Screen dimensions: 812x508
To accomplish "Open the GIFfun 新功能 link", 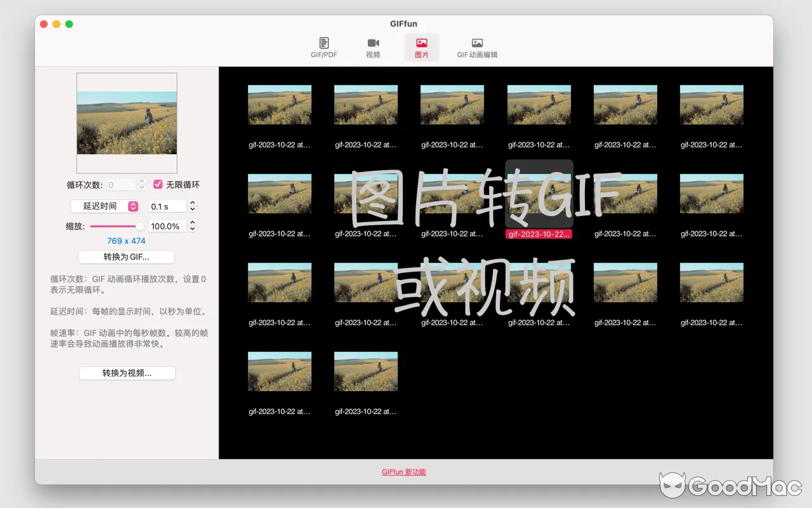I will [404, 472].
